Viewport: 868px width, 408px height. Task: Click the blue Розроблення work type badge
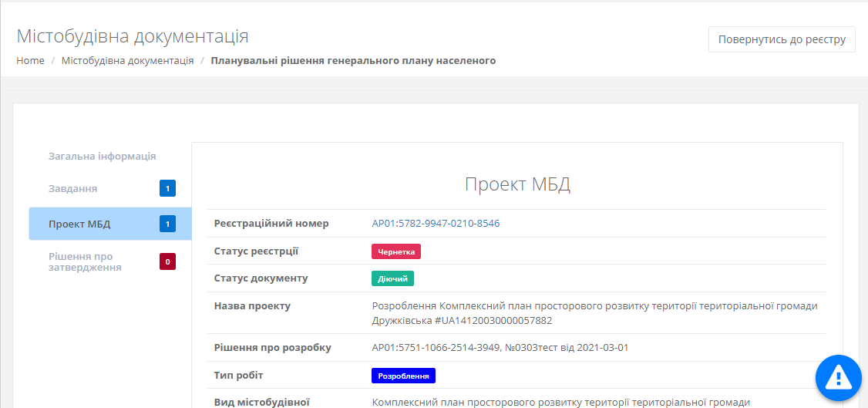tap(403, 376)
